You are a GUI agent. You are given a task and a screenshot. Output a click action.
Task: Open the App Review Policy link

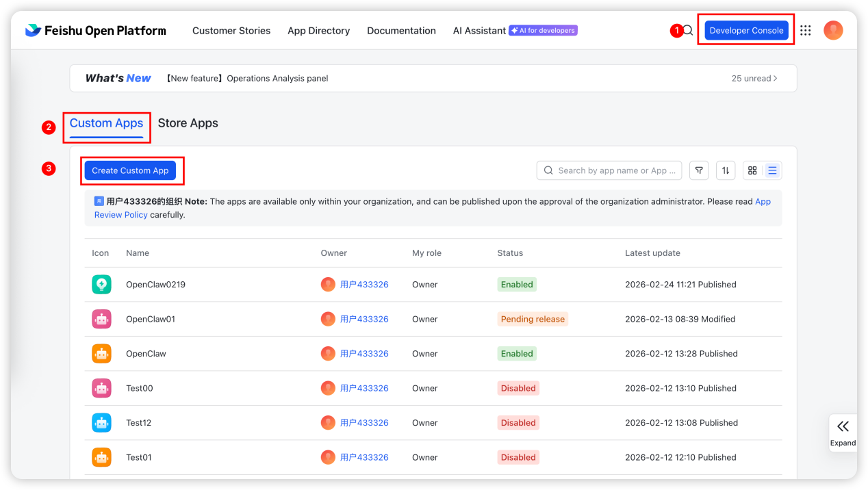(x=121, y=215)
